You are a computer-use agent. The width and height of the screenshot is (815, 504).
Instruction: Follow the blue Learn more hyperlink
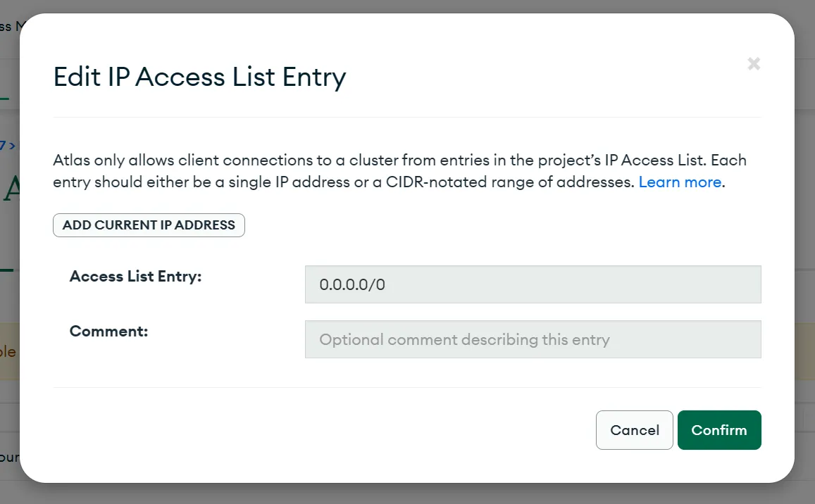pos(680,182)
